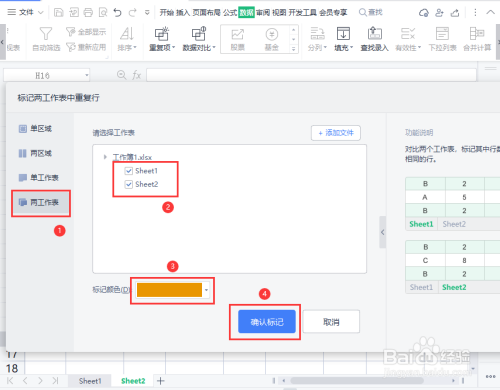This screenshot has width=500, height=390.
Task: Collapse the 功能说明 side panel arrow
Action: pyautogui.click(x=383, y=232)
